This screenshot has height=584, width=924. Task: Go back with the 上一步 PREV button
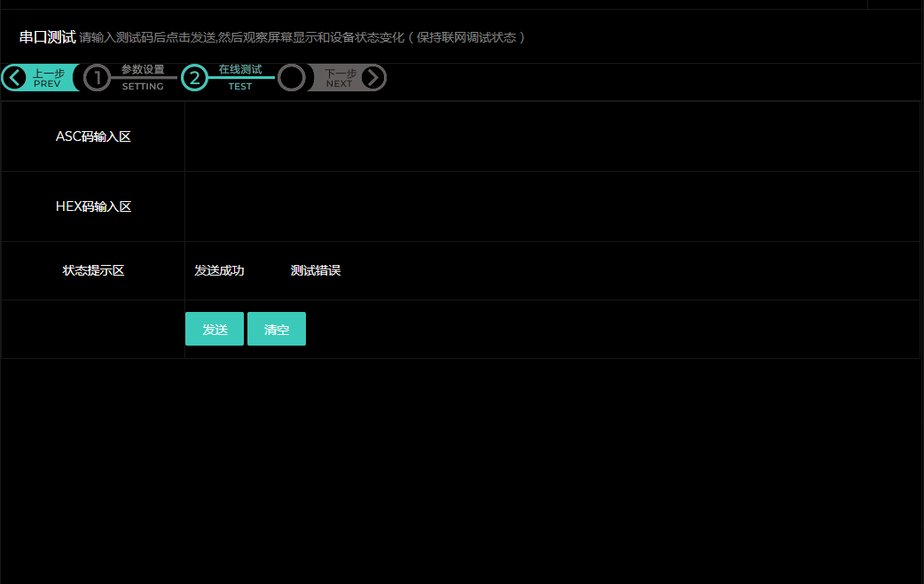click(x=40, y=78)
